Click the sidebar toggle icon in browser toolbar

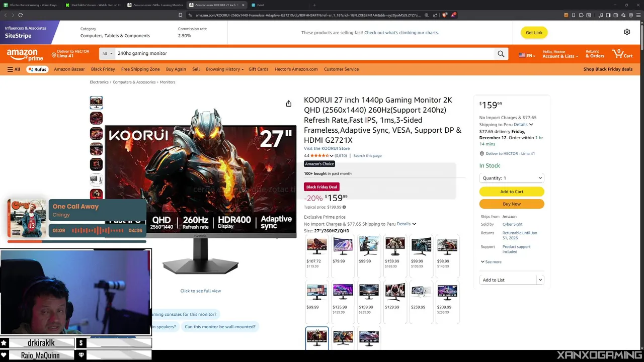coord(608,15)
